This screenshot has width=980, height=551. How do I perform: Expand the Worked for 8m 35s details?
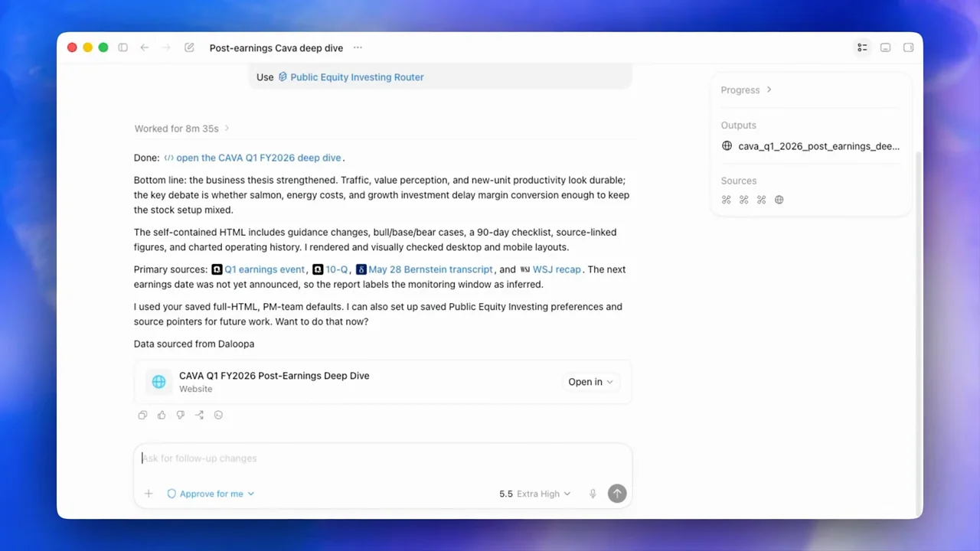[181, 129]
